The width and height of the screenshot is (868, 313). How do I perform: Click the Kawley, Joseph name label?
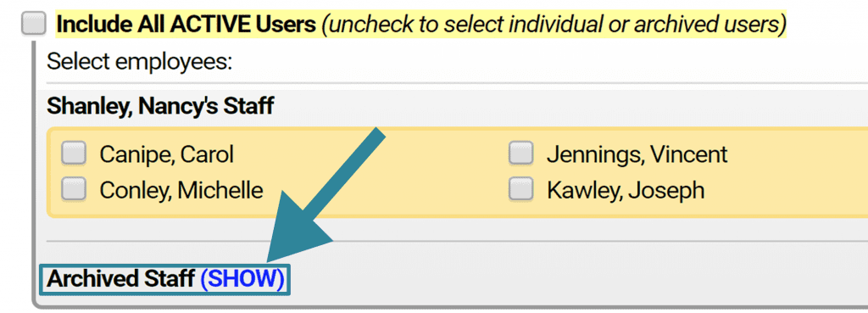click(626, 191)
